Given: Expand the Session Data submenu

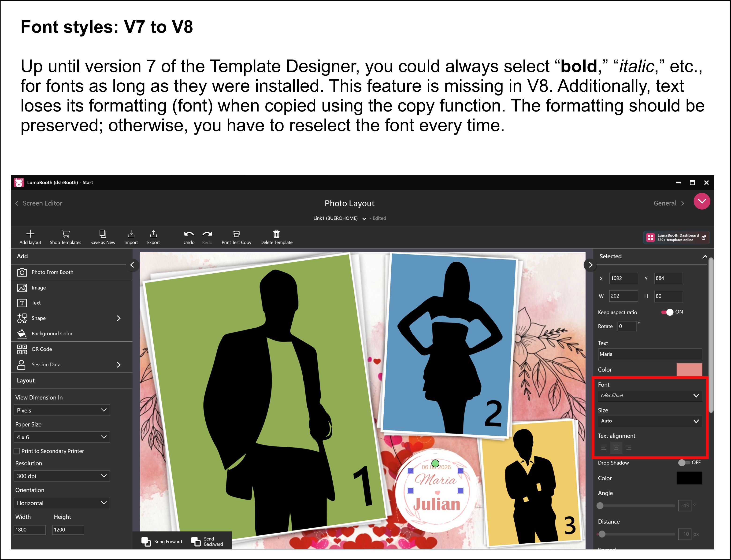Looking at the screenshot, I should pyautogui.click(x=118, y=365).
